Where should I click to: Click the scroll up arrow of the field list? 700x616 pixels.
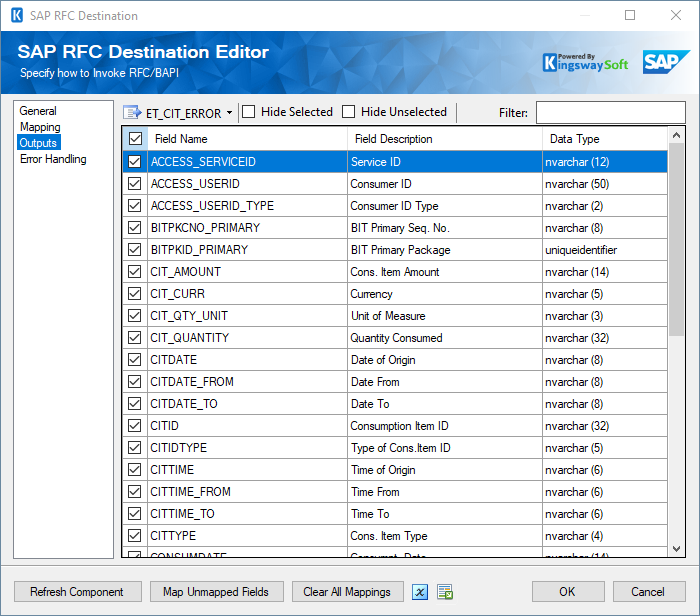[676, 135]
